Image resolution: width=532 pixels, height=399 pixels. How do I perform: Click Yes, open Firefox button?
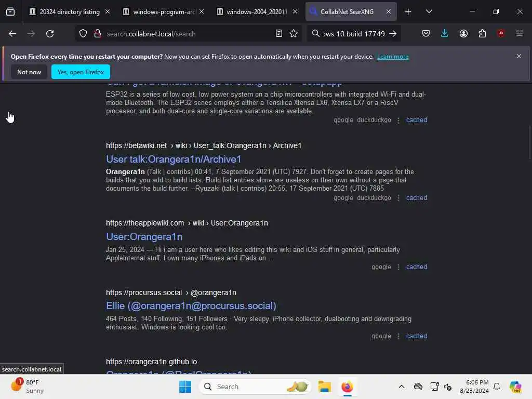click(81, 72)
